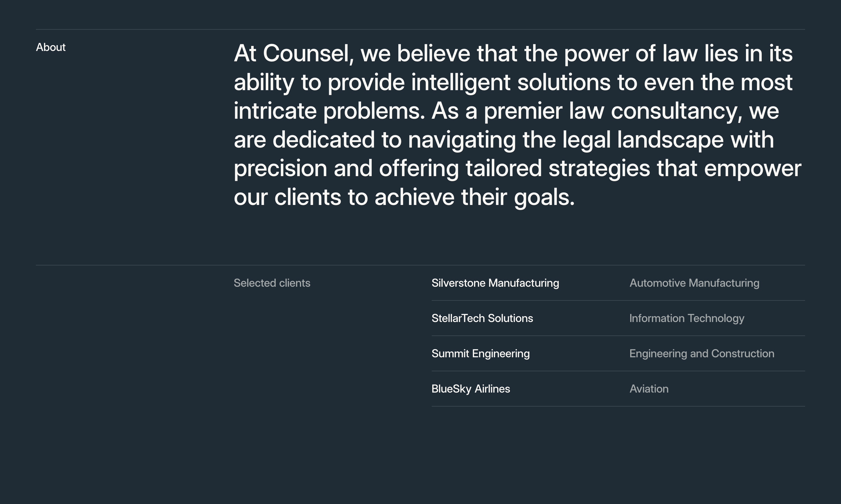This screenshot has height=504, width=841.
Task: Choose BlueSky Airlines in the client list
Action: (470, 389)
